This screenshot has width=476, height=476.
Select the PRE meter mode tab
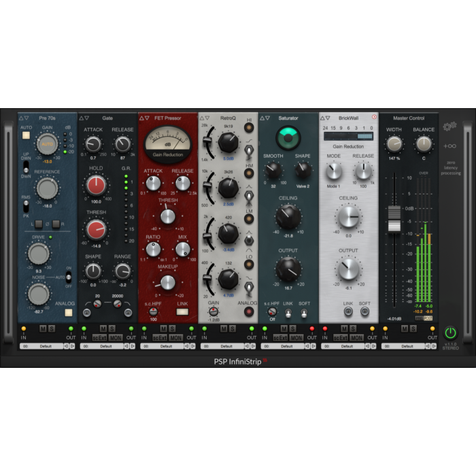pos(420,318)
